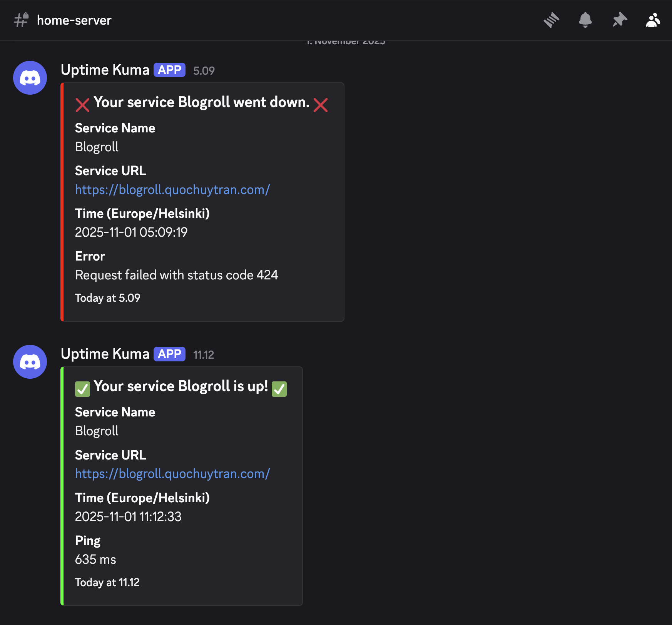Open the Blogroll URL in the down alert
The height and width of the screenshot is (625, 672).
pos(172,190)
